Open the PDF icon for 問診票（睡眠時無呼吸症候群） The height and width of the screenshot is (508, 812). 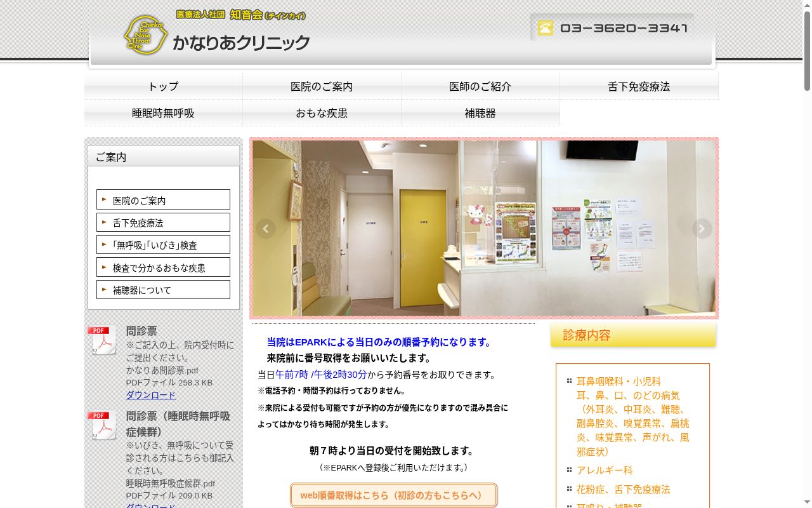[101, 425]
